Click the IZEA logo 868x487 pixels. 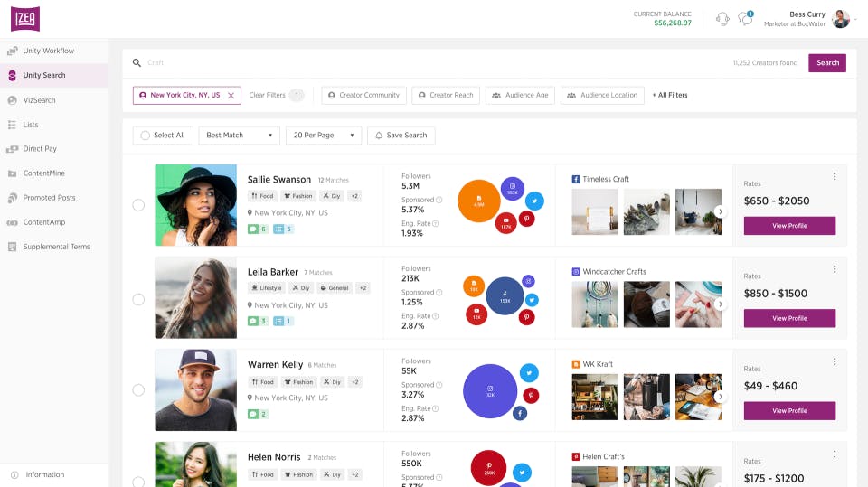point(25,19)
